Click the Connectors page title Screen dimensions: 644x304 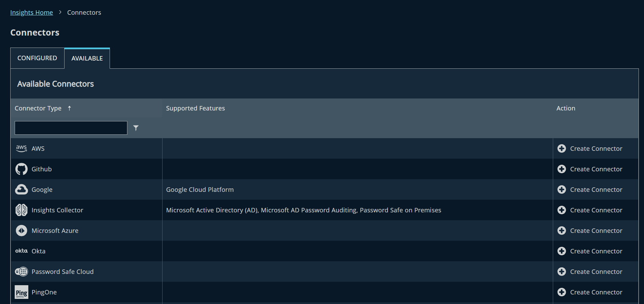point(35,32)
